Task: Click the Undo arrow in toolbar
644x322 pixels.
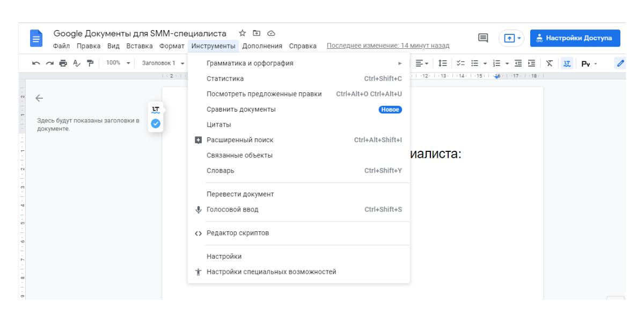Action: pos(36,63)
